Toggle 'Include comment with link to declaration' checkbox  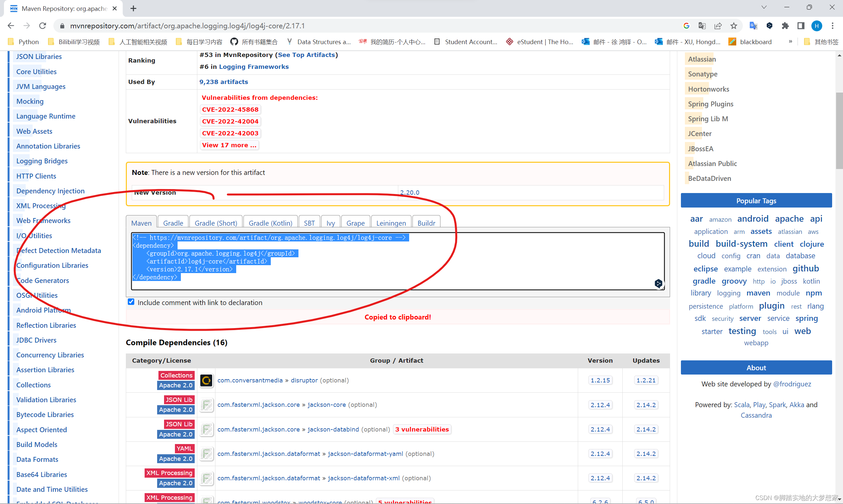(x=131, y=302)
